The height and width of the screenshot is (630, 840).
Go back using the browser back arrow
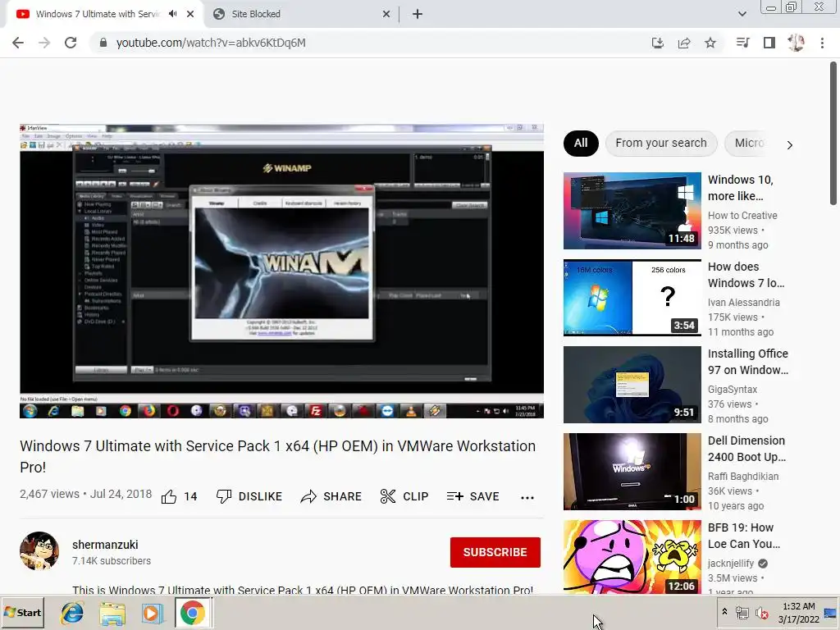point(18,43)
